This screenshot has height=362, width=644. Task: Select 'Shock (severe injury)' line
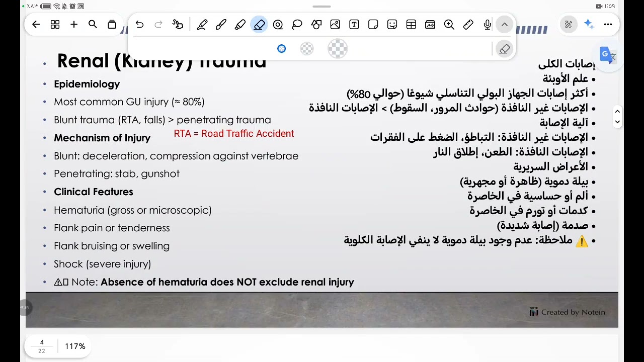point(103,264)
